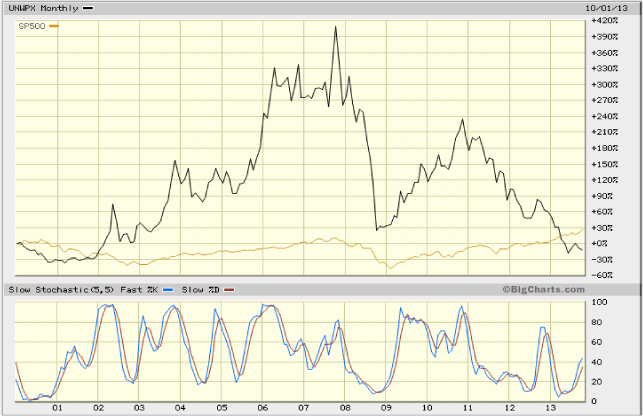Click the 01 year marker on x-axis

tap(58, 408)
